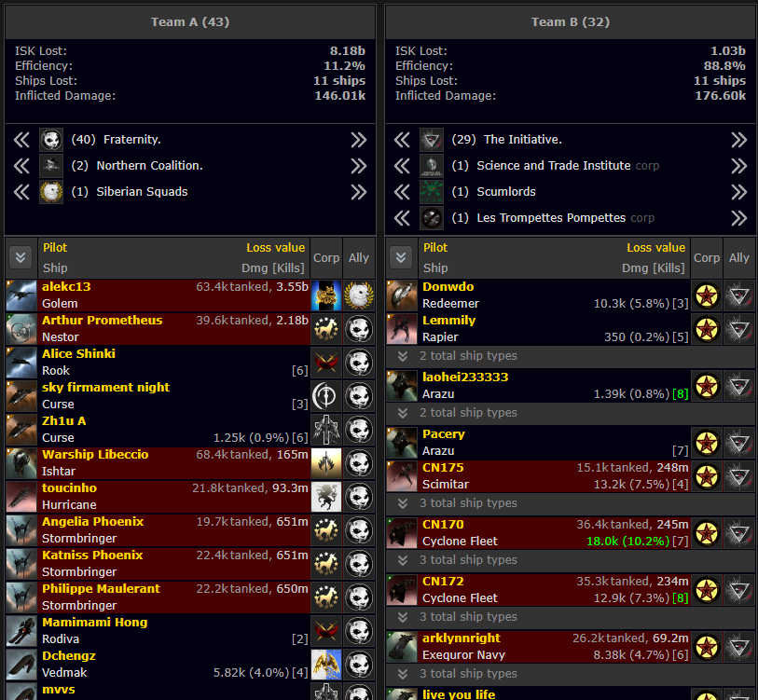Click Redeemer ship icon next to Donwdo
Screen dimensions: 758x700
pyautogui.click(x=402, y=295)
